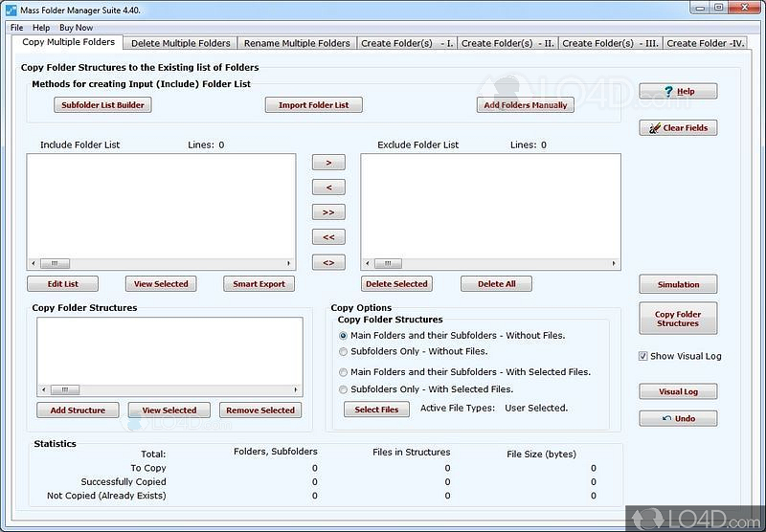
Task: Open the File menu
Action: (x=17, y=28)
